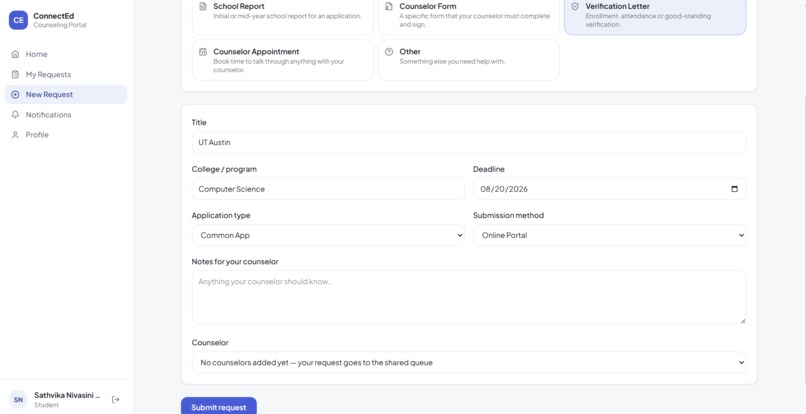Click the Counseling Portal subtitle text
Viewport: 806px width, 414px height.
(x=60, y=25)
